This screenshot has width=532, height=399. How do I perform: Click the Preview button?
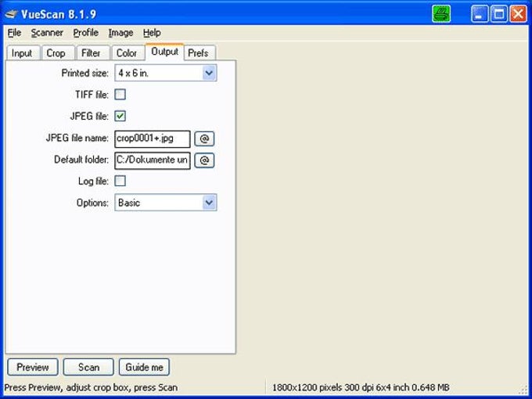33,367
